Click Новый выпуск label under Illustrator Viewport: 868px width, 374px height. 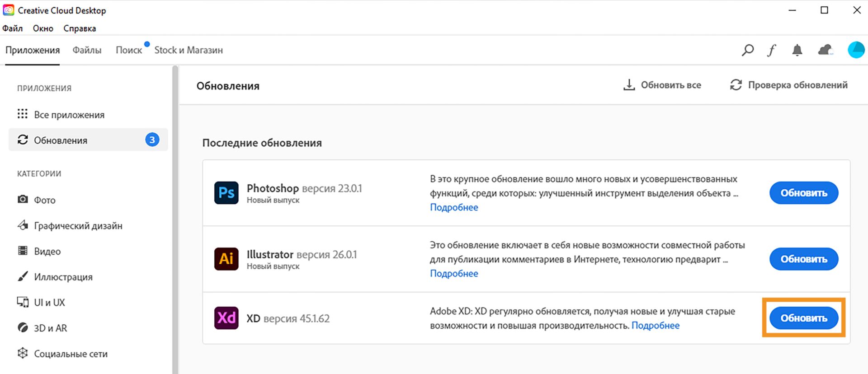click(x=273, y=266)
